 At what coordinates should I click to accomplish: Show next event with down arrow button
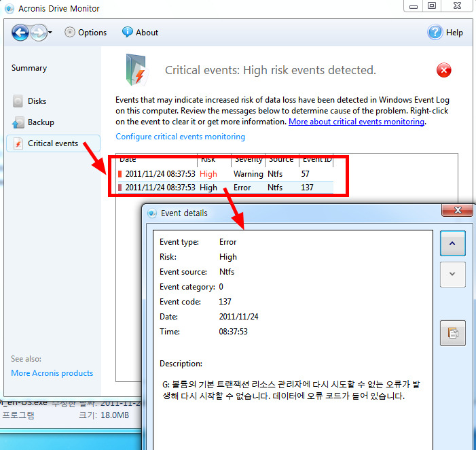452,275
